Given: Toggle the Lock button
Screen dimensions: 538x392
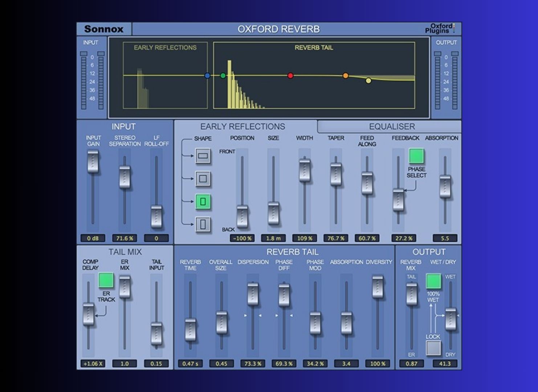Looking at the screenshot, I should (x=433, y=348).
